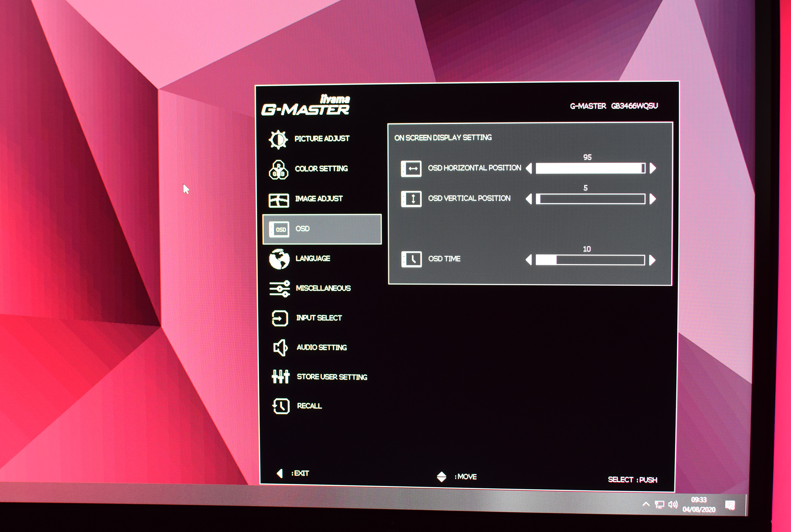Open the Language menu entry

click(x=313, y=259)
